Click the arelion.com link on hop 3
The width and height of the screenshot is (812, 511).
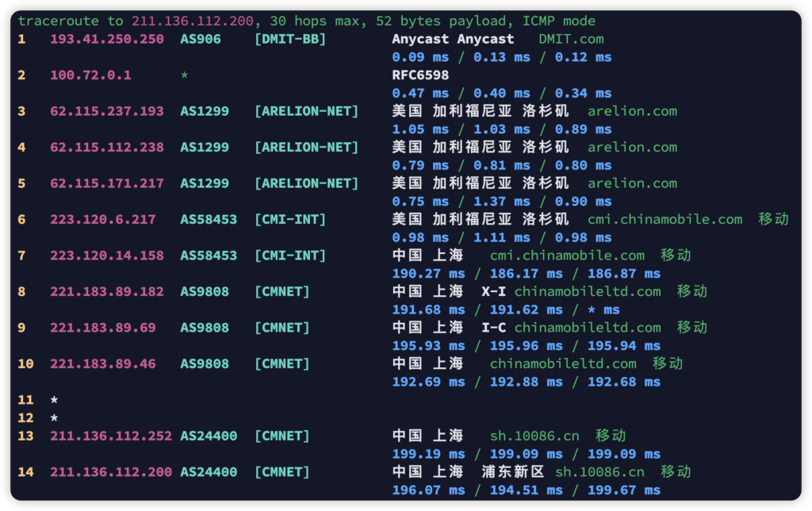point(632,111)
